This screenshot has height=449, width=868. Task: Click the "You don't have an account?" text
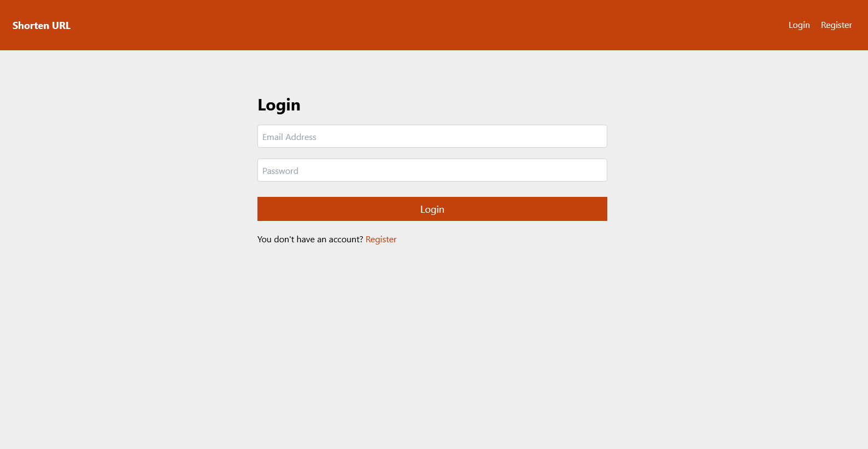[x=310, y=240]
